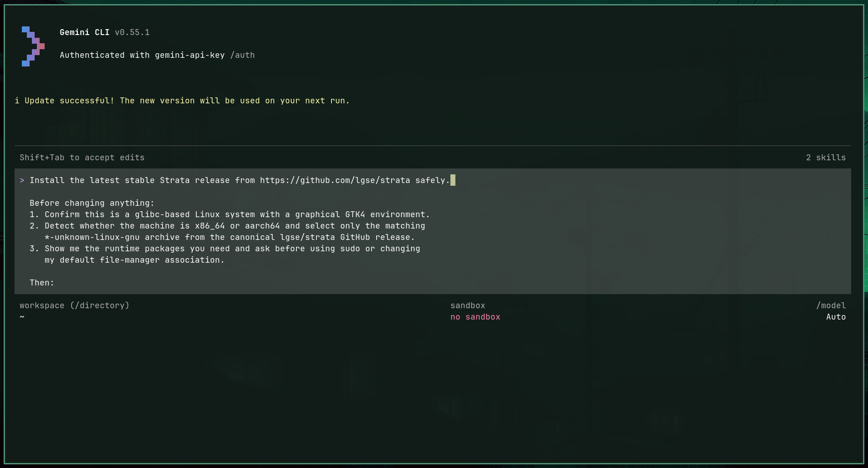The height and width of the screenshot is (468, 868).
Task: Click the sandbox heading in footer
Action: pyautogui.click(x=468, y=305)
